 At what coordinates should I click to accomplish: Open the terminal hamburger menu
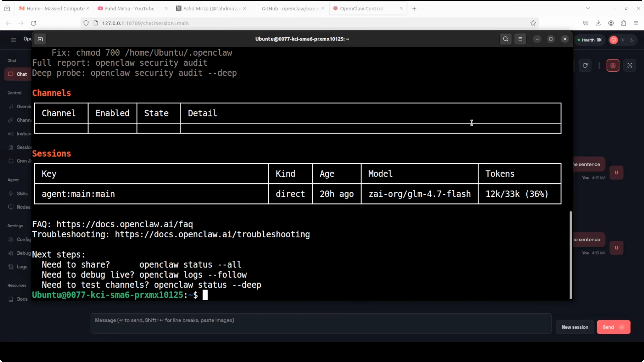tap(520, 39)
